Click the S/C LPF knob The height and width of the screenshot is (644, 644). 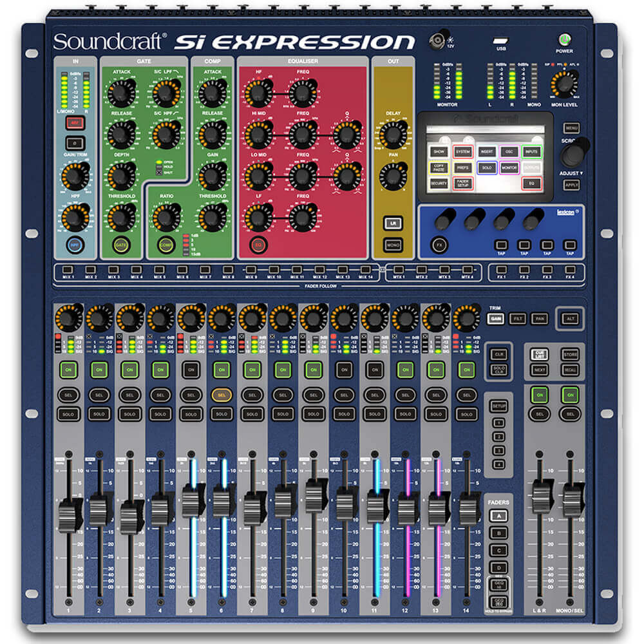tap(166, 93)
